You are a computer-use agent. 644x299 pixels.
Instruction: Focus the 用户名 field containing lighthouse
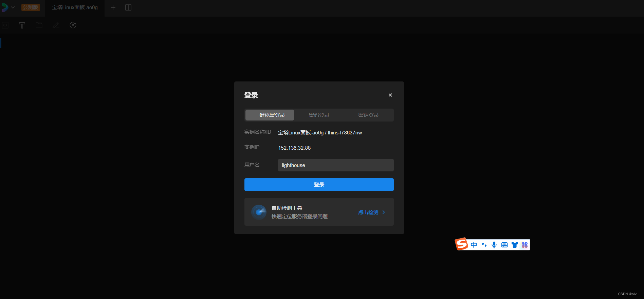click(x=336, y=165)
